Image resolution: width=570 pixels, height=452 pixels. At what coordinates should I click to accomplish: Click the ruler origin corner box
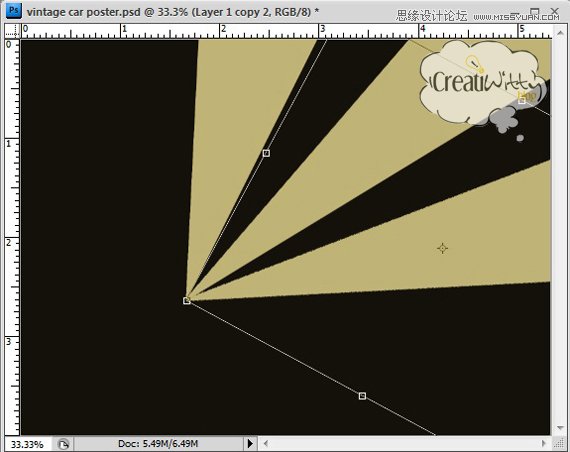click(x=12, y=31)
